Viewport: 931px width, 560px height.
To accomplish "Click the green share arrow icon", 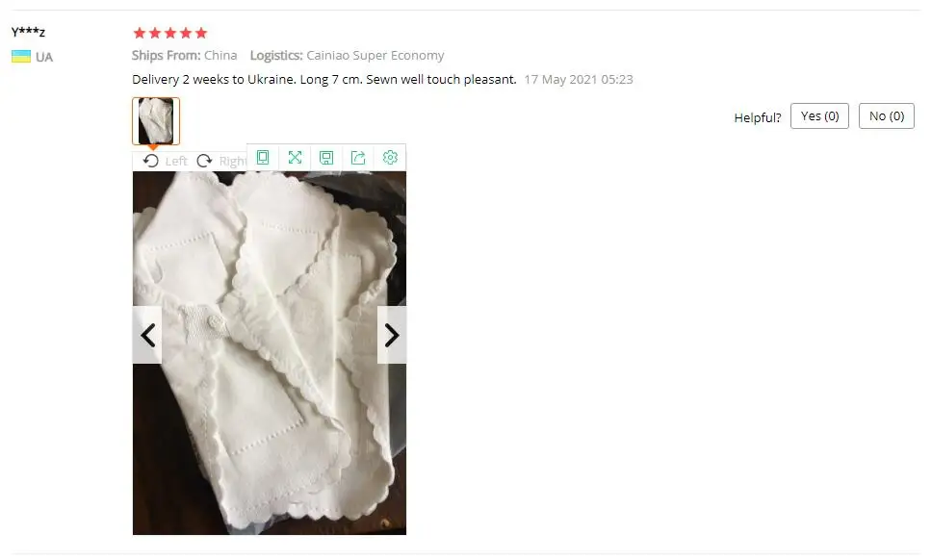I will point(358,157).
